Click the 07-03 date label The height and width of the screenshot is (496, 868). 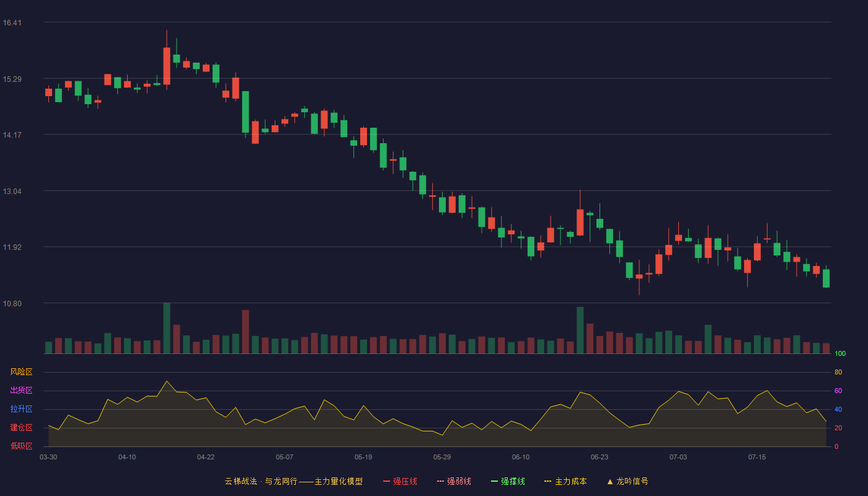coord(678,457)
